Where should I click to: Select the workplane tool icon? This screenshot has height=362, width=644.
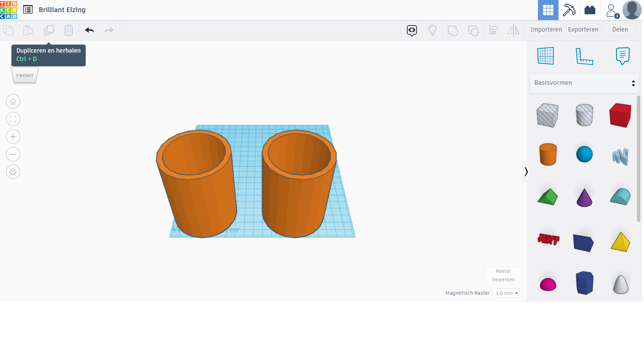click(545, 56)
